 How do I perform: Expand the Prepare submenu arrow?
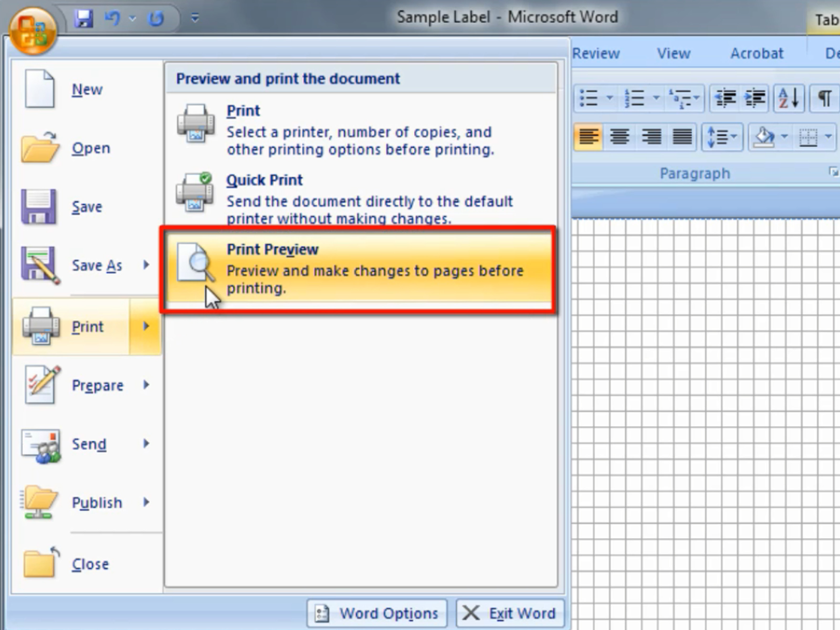(146, 385)
